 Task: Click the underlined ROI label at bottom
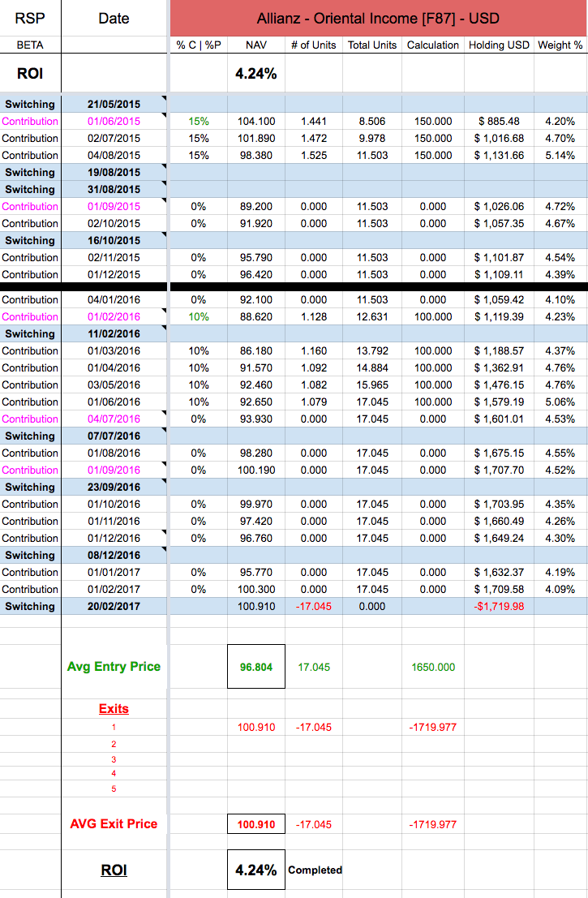coord(114,870)
